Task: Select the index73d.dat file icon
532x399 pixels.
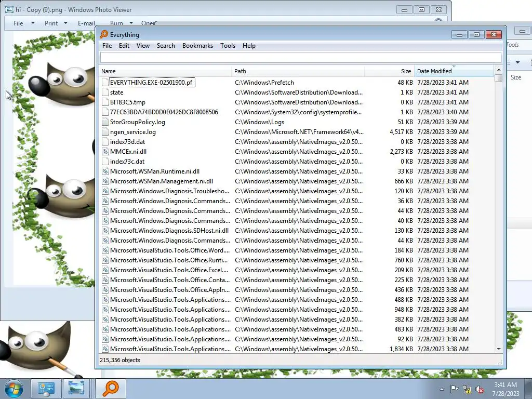Action: point(105,141)
